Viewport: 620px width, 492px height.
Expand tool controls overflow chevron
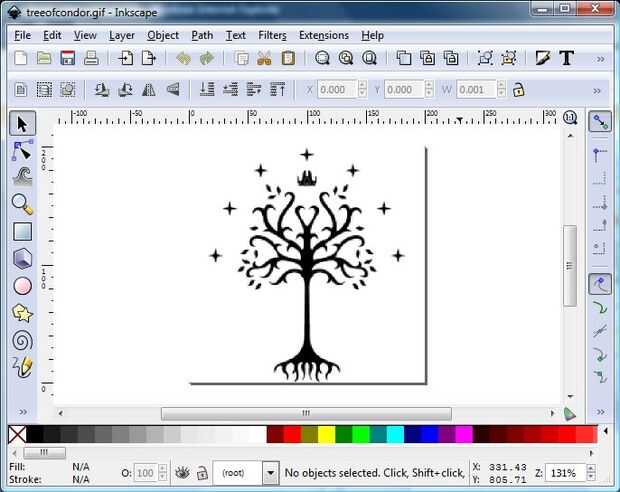tap(597, 91)
